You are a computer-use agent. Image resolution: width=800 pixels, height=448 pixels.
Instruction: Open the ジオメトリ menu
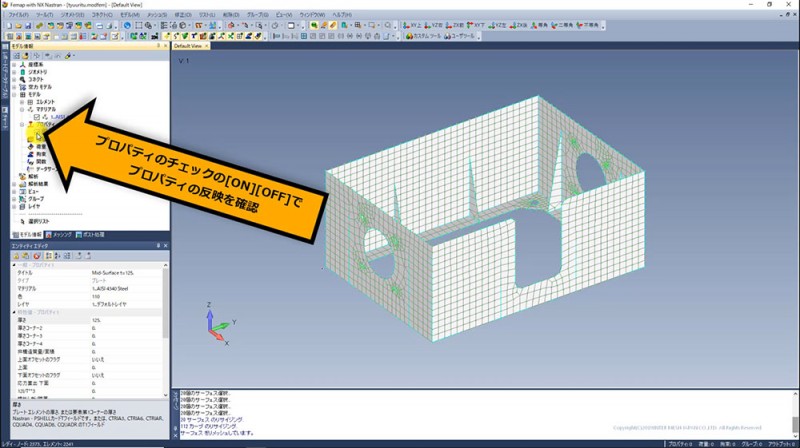pos(72,15)
